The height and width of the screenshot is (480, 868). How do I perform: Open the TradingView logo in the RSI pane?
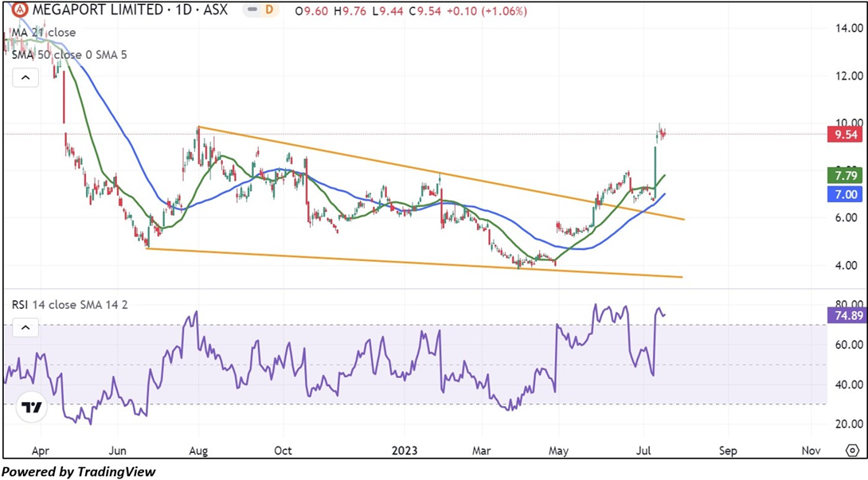tap(31, 407)
